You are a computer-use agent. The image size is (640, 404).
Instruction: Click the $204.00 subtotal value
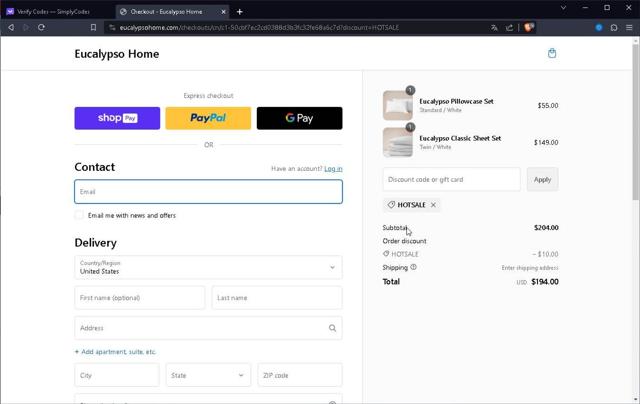pos(546,228)
